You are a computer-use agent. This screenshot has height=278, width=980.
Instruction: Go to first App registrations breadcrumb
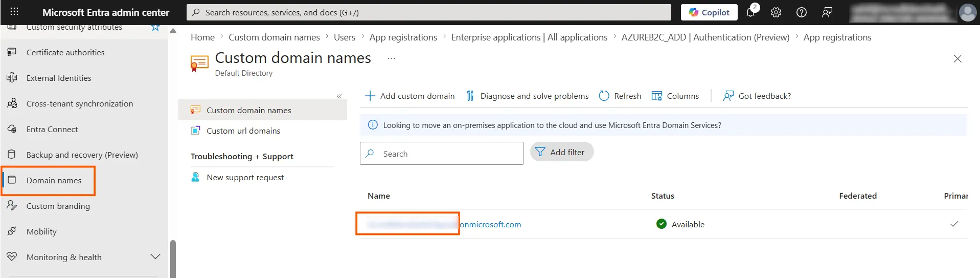click(403, 37)
